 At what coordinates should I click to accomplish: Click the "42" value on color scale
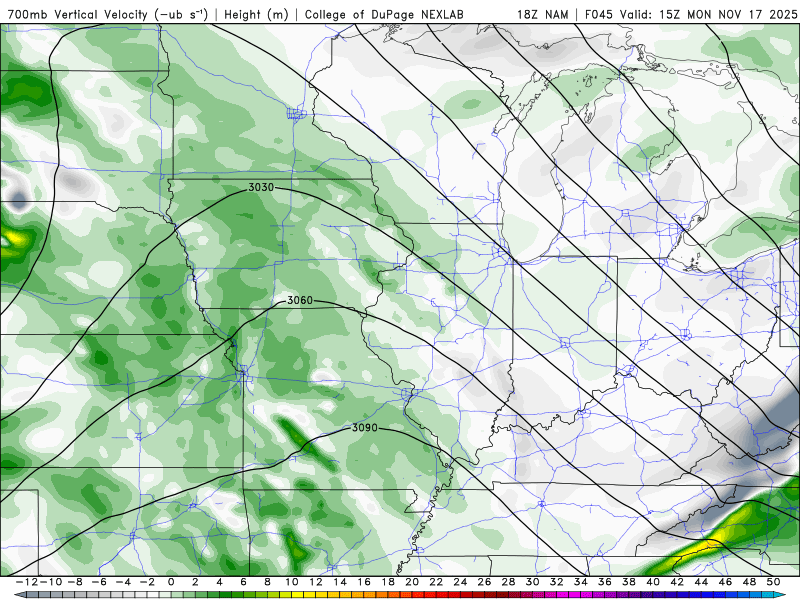point(677,582)
